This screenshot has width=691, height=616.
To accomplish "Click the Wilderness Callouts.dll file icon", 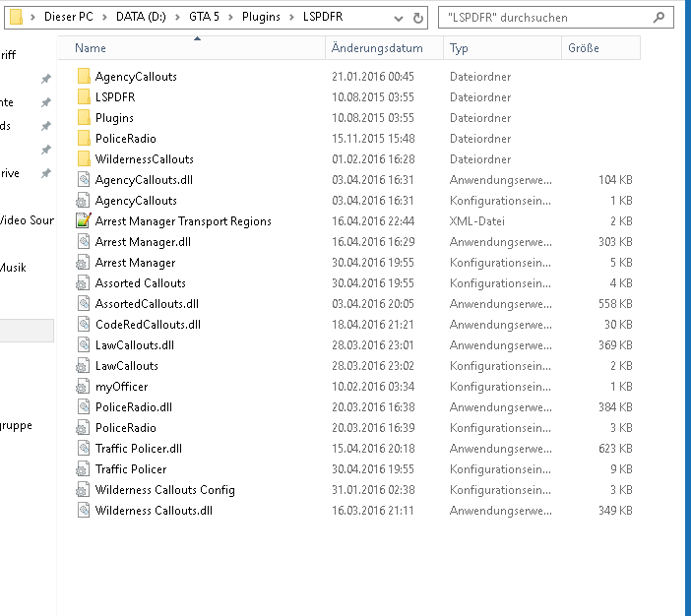I will point(84,511).
